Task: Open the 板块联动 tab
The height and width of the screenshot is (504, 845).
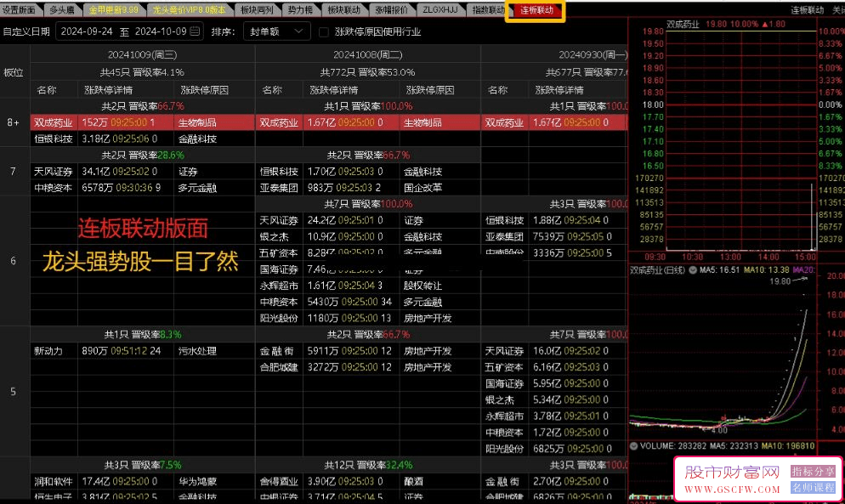Action: tap(343, 9)
